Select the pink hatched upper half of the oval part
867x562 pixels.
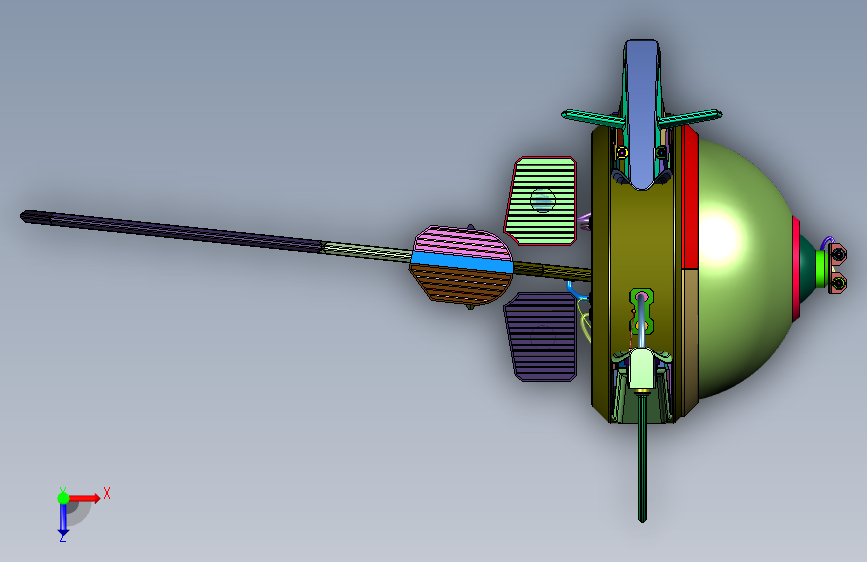coord(462,242)
